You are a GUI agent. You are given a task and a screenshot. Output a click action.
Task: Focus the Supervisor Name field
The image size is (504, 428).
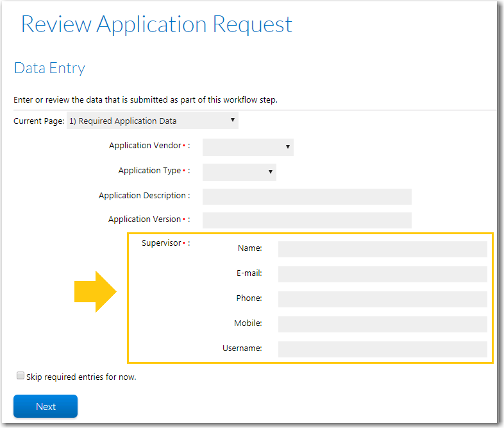(x=383, y=249)
